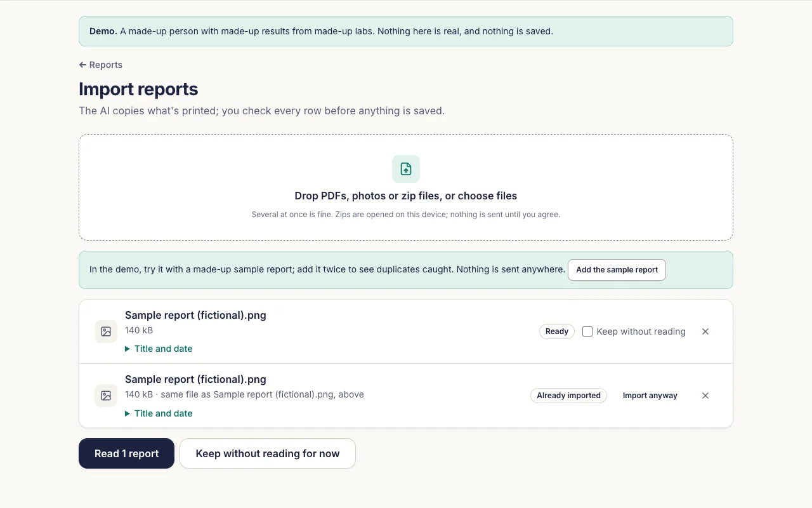The height and width of the screenshot is (508, 812).
Task: Enable the Keep without reading checkbox
Action: click(587, 331)
